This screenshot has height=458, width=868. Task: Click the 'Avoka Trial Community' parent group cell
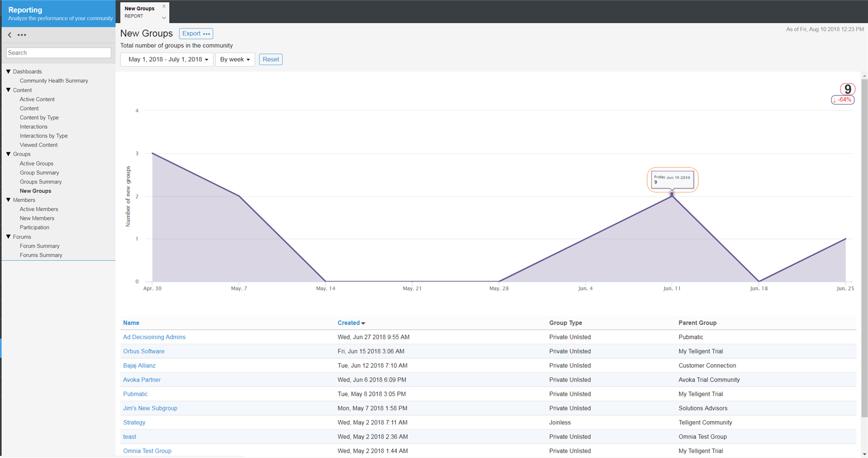pos(709,380)
